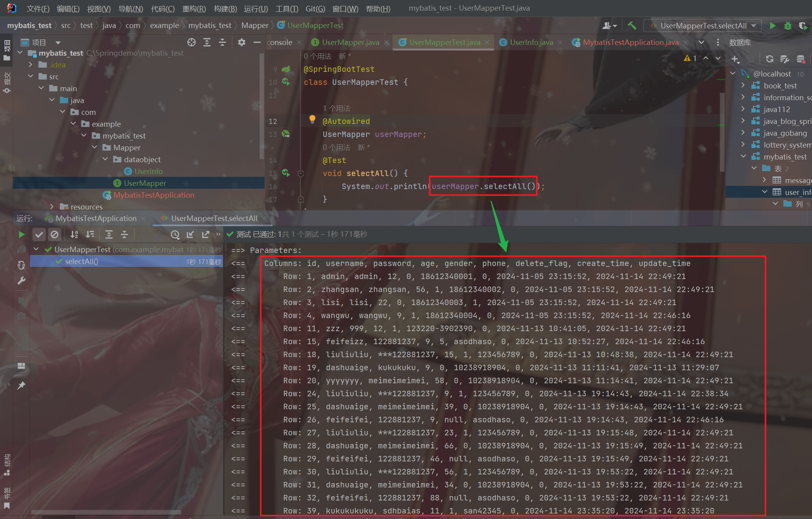Open the Git(G) menu
The image size is (812, 519).
point(315,9)
